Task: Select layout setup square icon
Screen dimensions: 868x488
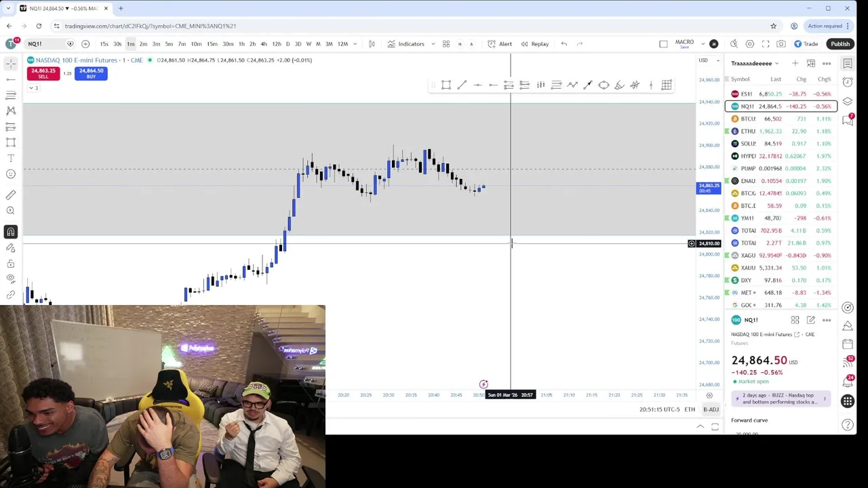Action: (x=663, y=44)
